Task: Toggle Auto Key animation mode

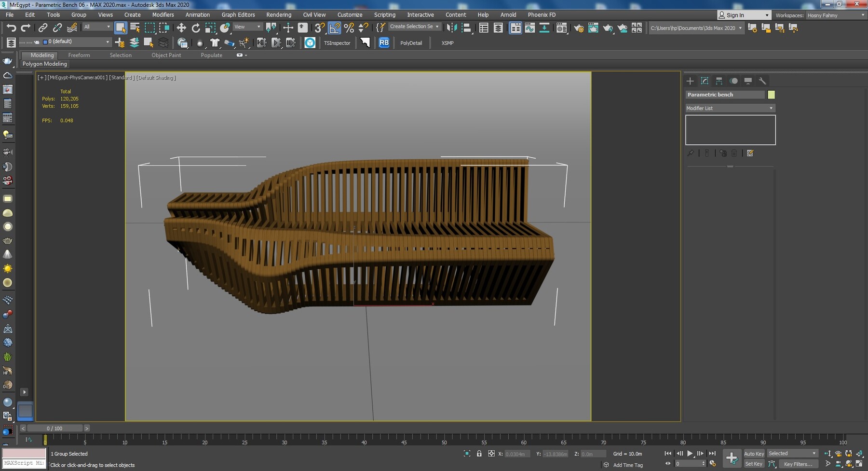Action: 754,454
